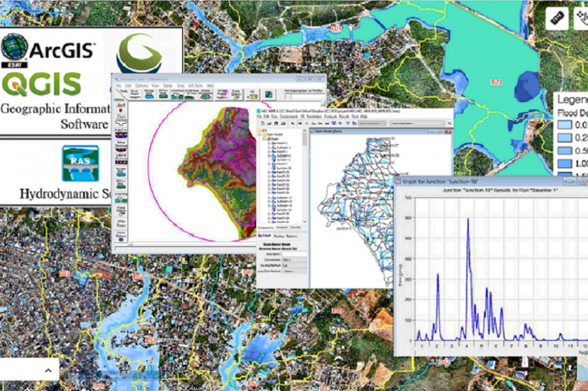Click the B42 label on the map
The height and width of the screenshot is (391, 588).
(444, 362)
